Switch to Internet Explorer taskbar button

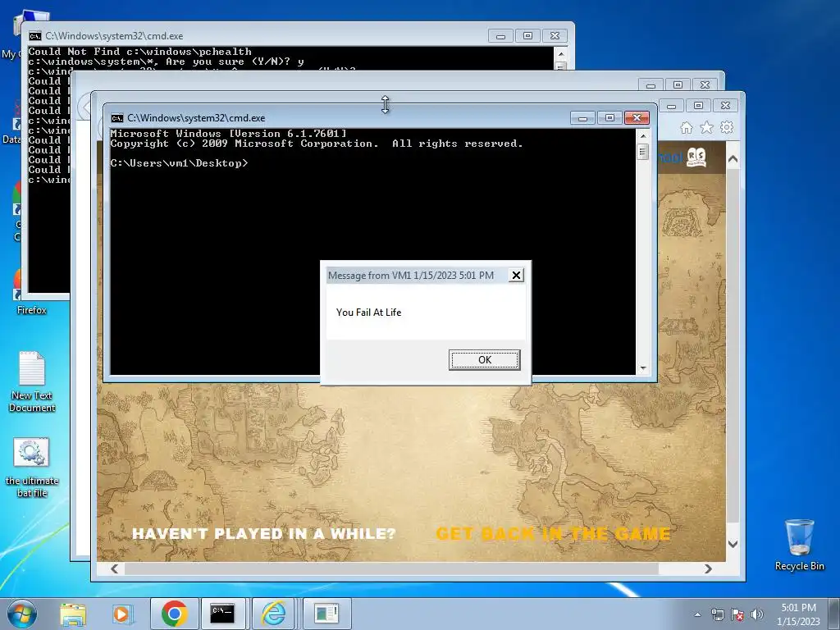274,614
